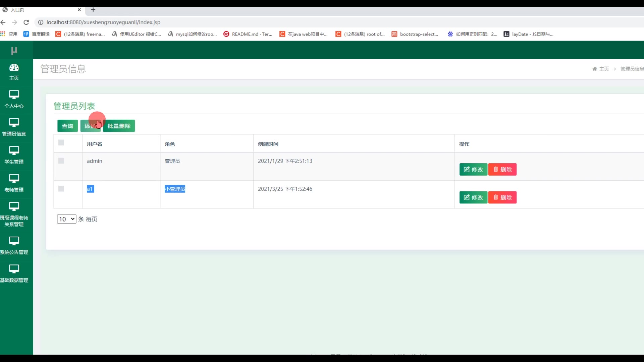Image resolution: width=644 pixels, height=362 pixels.
Task: Click 批量删除 batch delete button
Action: tap(119, 126)
